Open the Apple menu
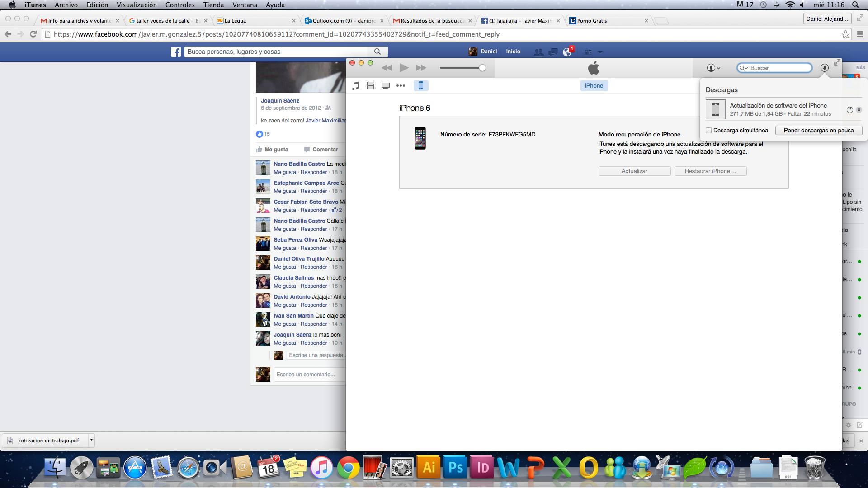 tap(13, 5)
